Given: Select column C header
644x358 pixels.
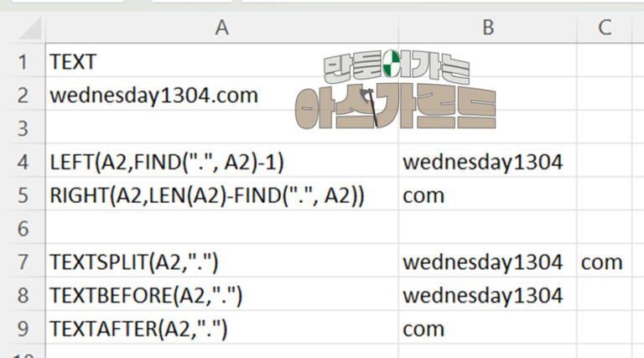Looking at the screenshot, I should pyautogui.click(x=604, y=28).
